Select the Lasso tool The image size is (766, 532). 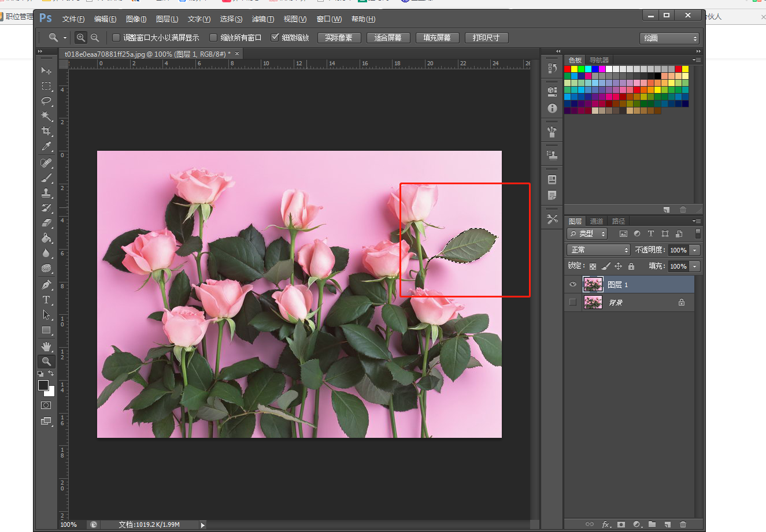46,101
